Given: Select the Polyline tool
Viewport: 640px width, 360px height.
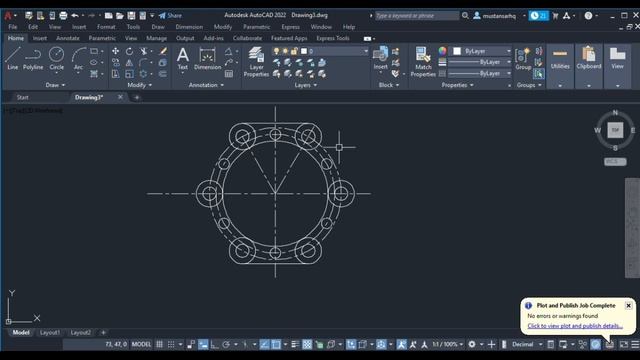Looking at the screenshot, I should pos(33,58).
